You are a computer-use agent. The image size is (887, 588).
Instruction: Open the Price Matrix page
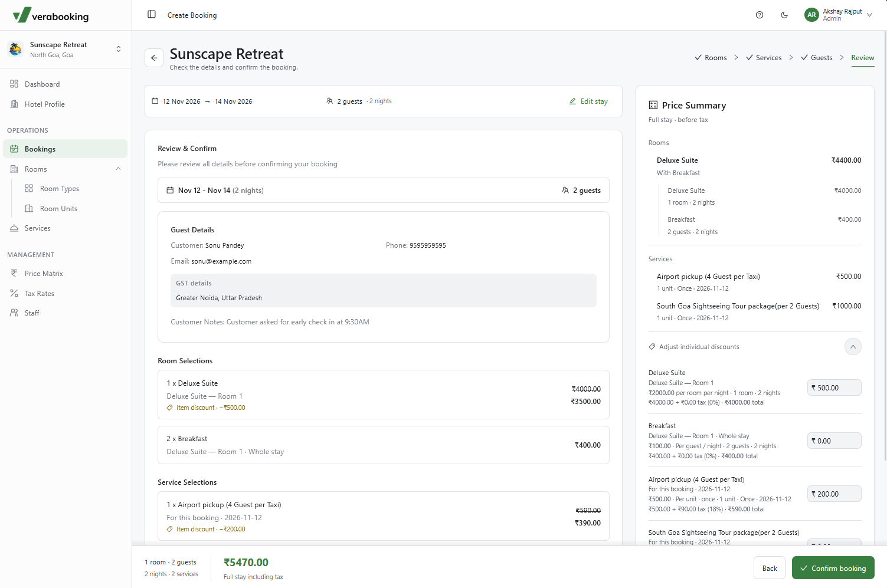66,274
